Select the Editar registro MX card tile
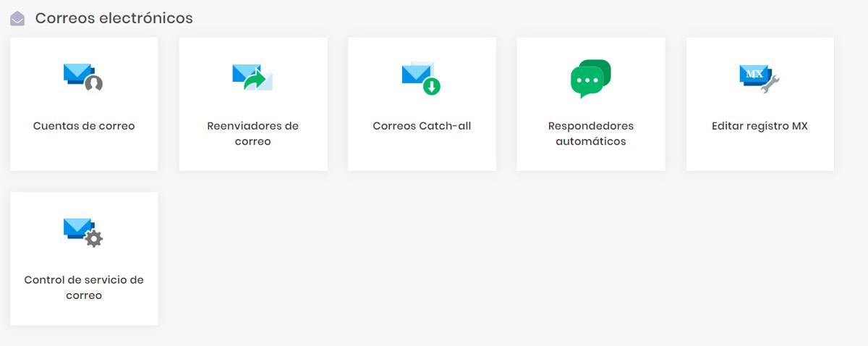Screen dimensions: 868x346 (760, 104)
